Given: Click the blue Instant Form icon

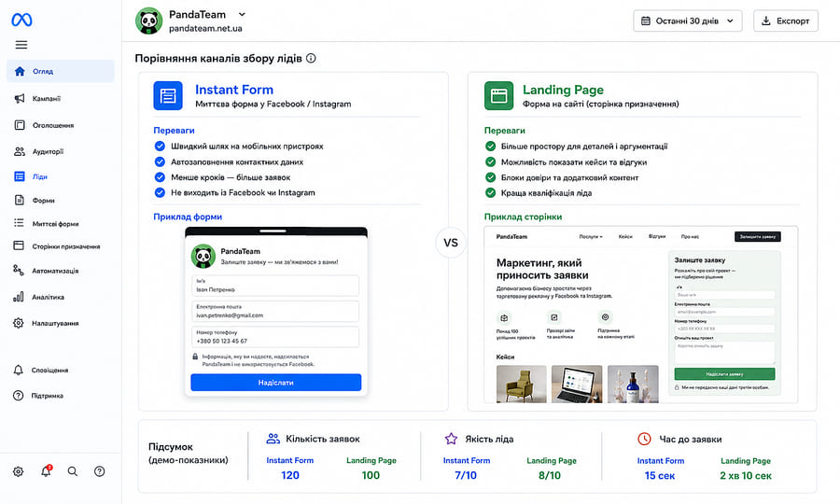Looking at the screenshot, I should [168, 96].
